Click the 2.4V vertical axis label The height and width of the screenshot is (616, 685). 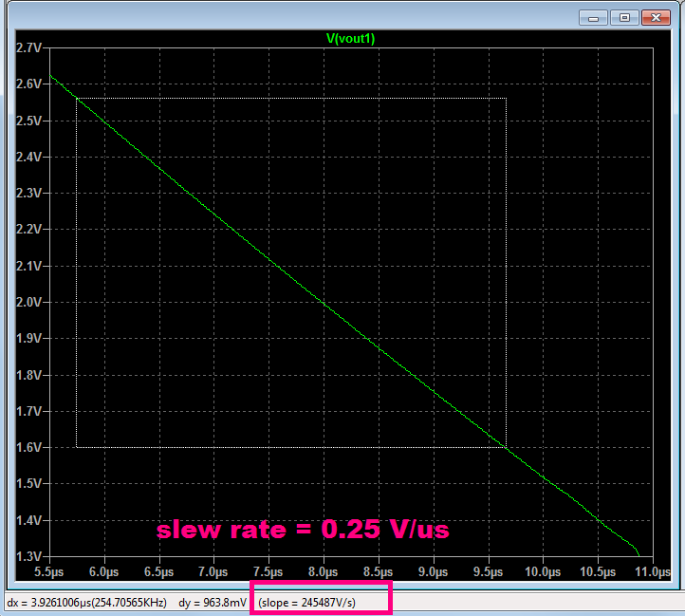(28, 157)
